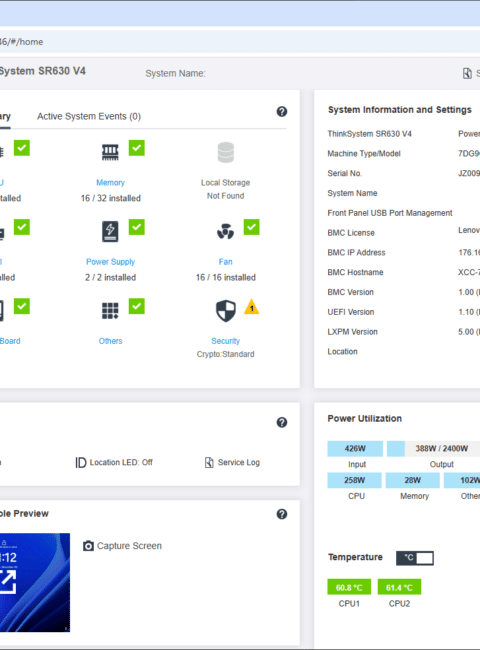Click 'LXPM Version' label
The image size is (480, 650).
352,332
